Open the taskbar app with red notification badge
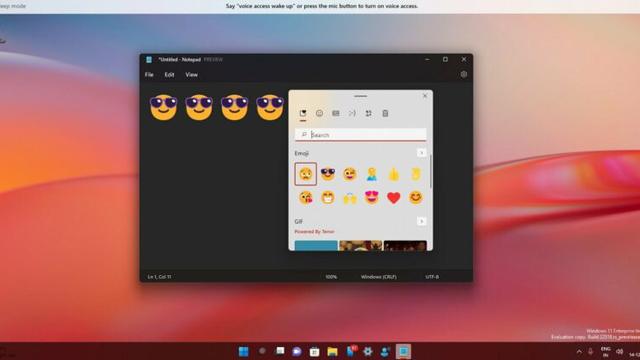This screenshot has height=360, width=640. pyautogui.click(x=351, y=351)
